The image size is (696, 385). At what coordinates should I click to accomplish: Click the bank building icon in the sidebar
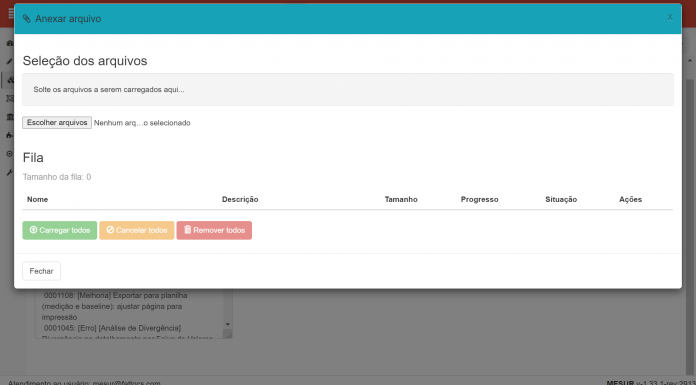tap(10, 117)
